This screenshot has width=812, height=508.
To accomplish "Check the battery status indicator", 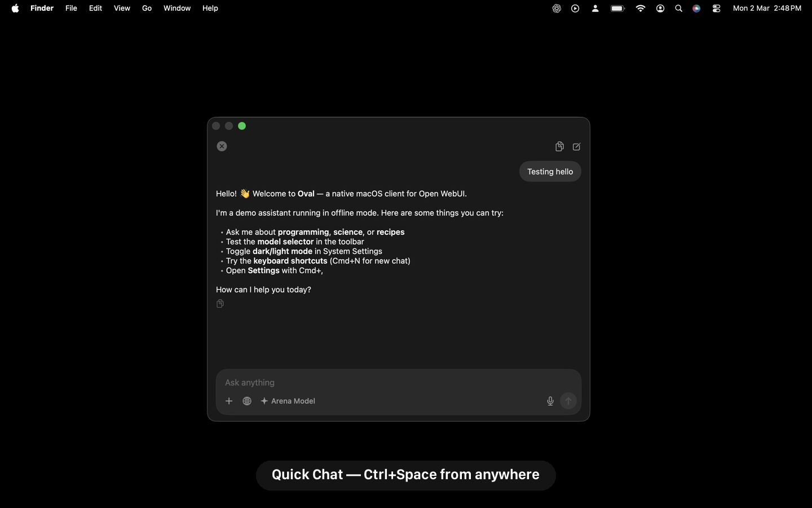I will [617, 8].
